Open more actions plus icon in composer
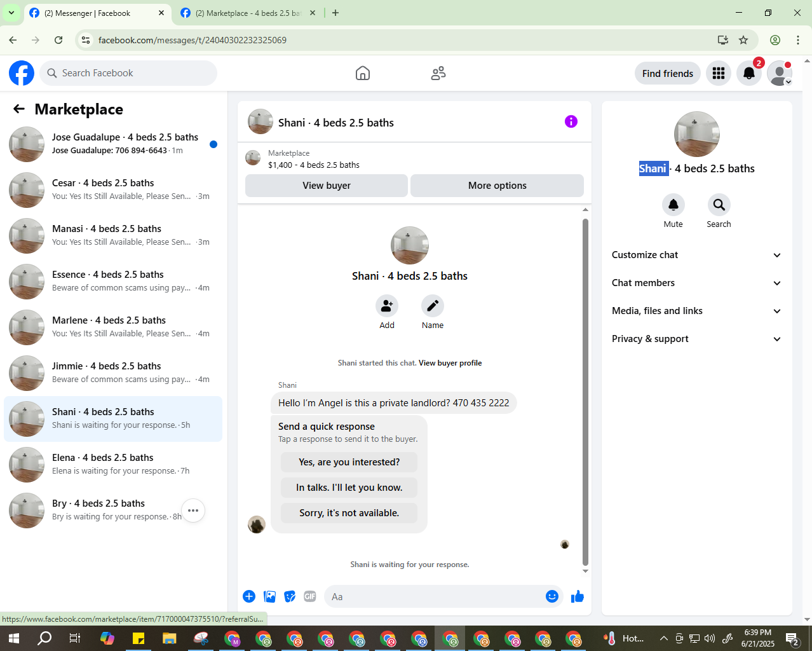The width and height of the screenshot is (812, 651). (x=249, y=596)
